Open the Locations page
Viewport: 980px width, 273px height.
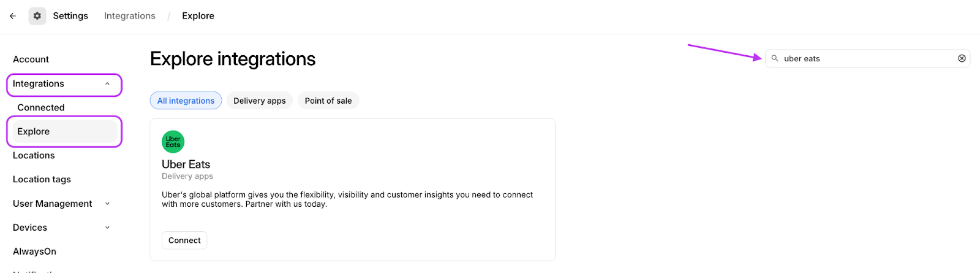[34, 156]
